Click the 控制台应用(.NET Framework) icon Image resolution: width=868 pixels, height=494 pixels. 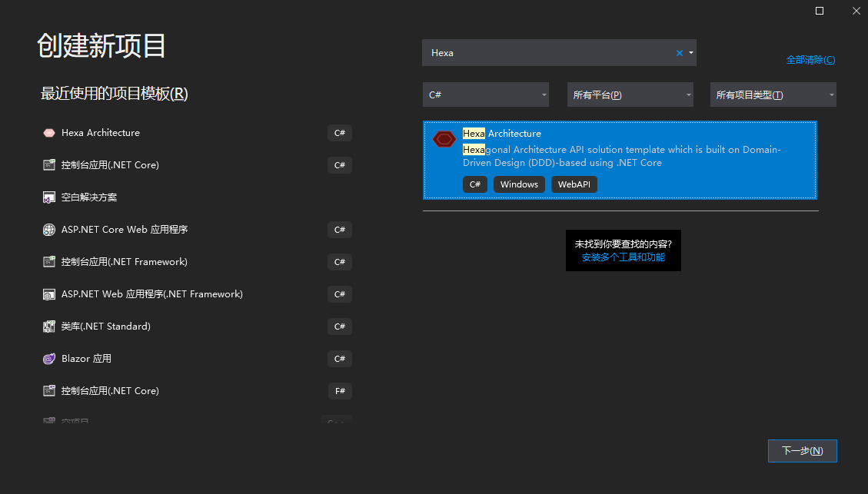pyautogui.click(x=49, y=262)
